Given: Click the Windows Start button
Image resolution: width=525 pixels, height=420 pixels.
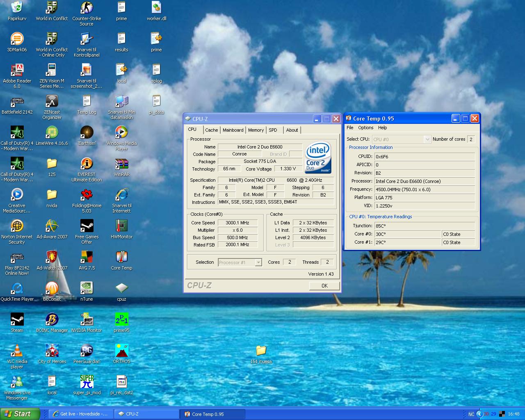Looking at the screenshot, I should (x=20, y=414).
